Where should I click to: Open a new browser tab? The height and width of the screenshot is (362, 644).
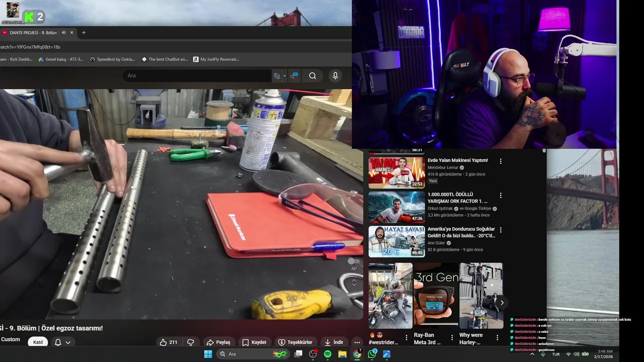(x=84, y=33)
